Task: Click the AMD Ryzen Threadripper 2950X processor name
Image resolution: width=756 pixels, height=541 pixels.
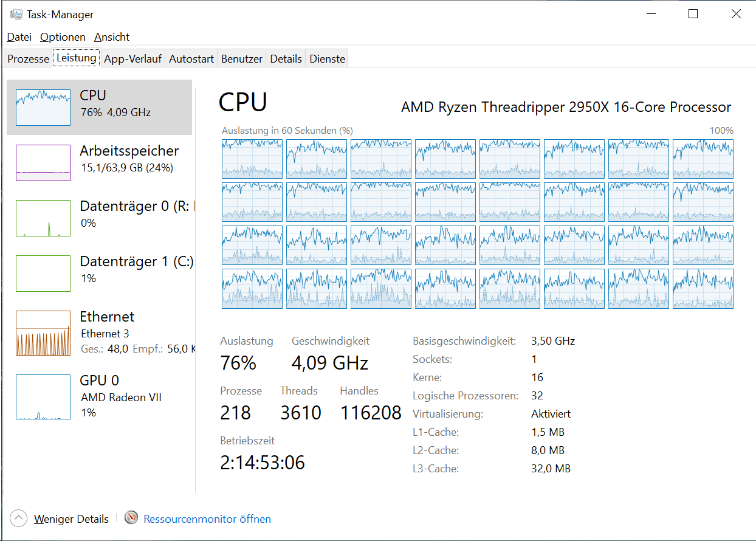Action: (566, 107)
